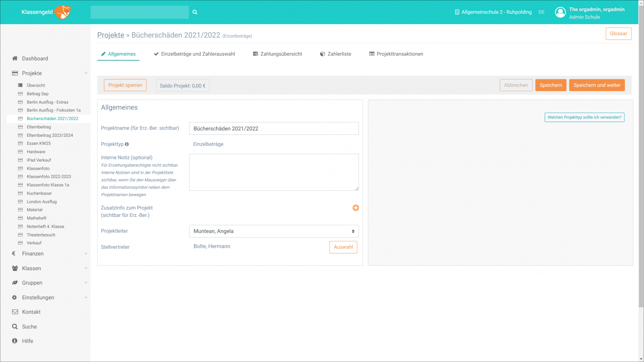Click the icon beside iPad Verkauf
This screenshot has height=362, width=644.
coord(20,160)
